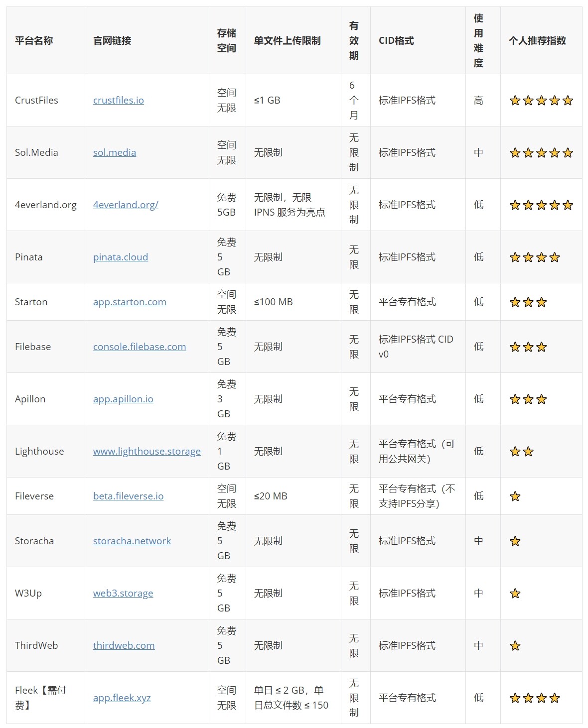Open the web3.storage link
Image resolution: width=588 pixels, height=728 pixels.
[x=123, y=593]
